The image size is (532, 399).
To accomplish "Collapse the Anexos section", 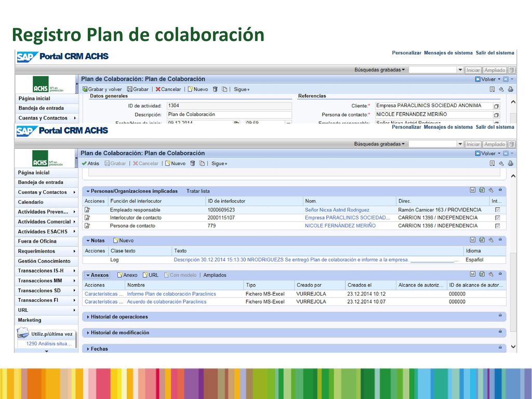I will [88, 275].
